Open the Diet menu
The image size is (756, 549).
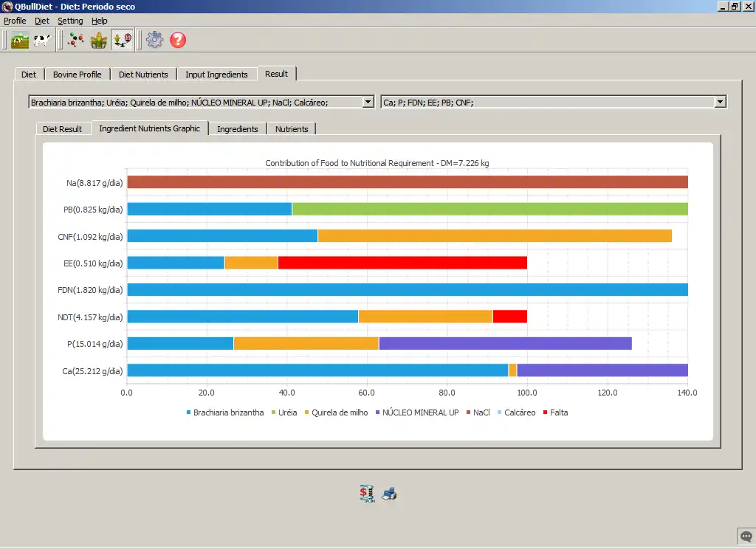(x=42, y=21)
